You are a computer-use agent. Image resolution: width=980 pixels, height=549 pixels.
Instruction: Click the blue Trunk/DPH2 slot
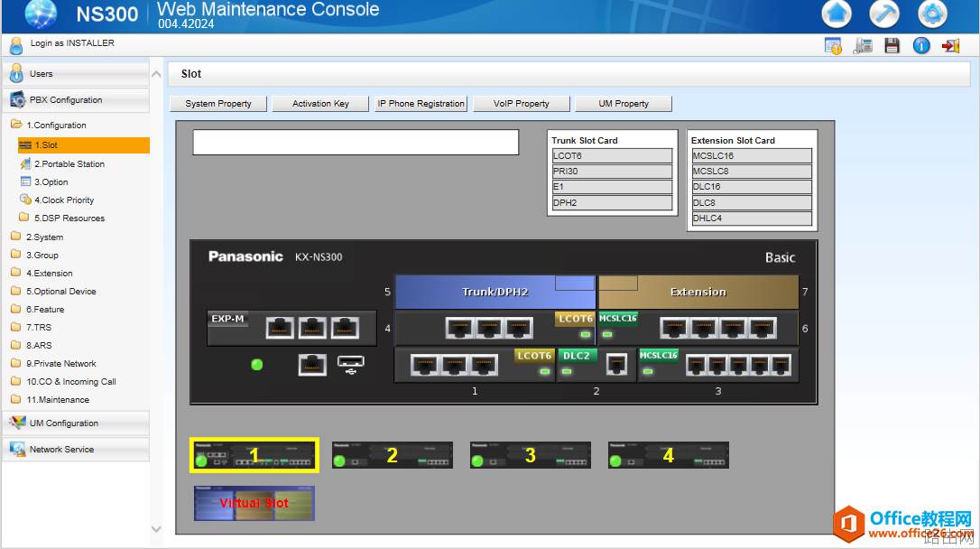point(495,292)
